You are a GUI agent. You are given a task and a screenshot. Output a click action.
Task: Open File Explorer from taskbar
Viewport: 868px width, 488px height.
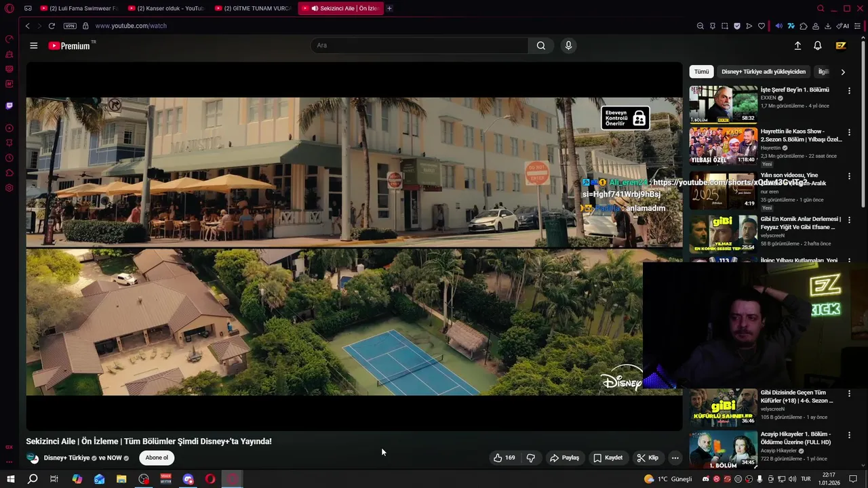coord(121,479)
